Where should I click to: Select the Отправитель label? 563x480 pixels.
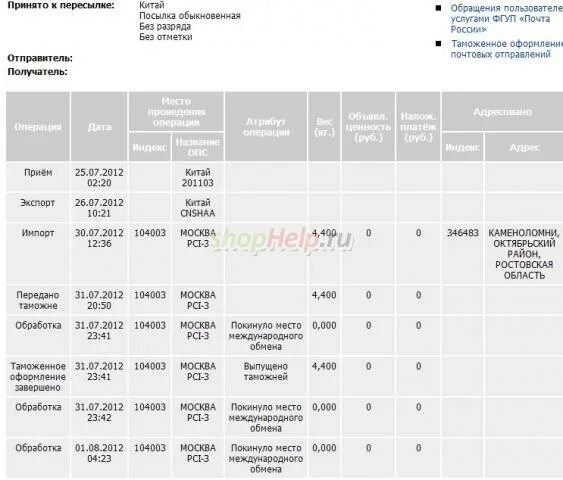coord(40,58)
